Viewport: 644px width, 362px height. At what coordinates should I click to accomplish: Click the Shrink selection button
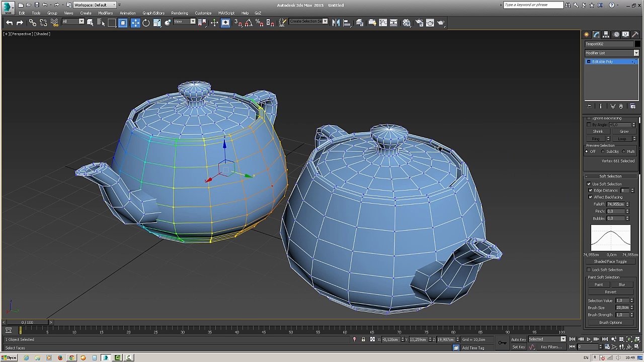598,132
